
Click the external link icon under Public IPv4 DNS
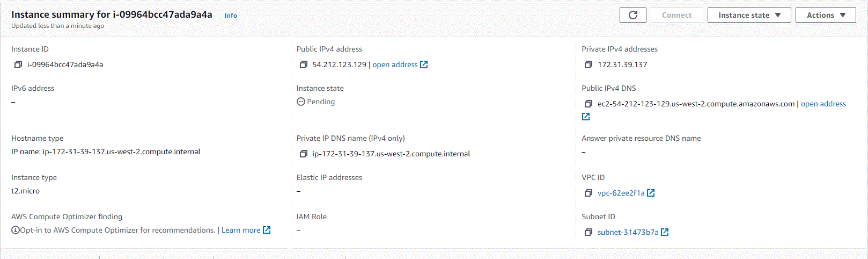[586, 117]
